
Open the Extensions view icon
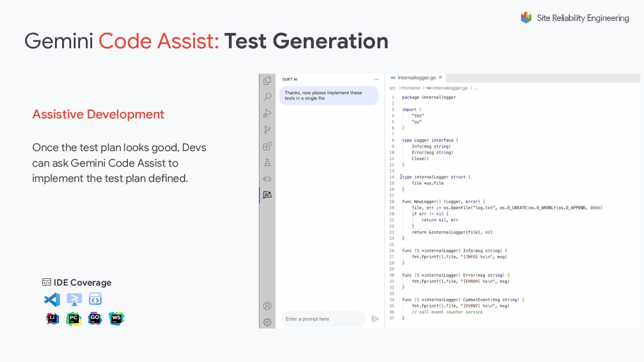tap(267, 146)
